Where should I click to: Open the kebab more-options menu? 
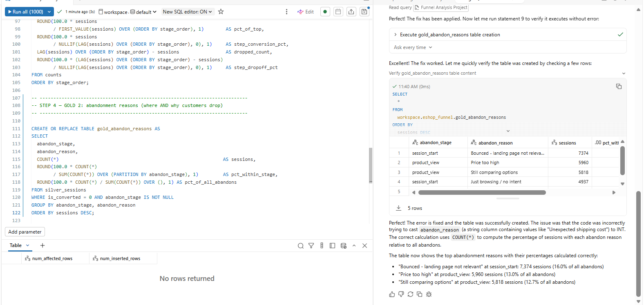286,12
